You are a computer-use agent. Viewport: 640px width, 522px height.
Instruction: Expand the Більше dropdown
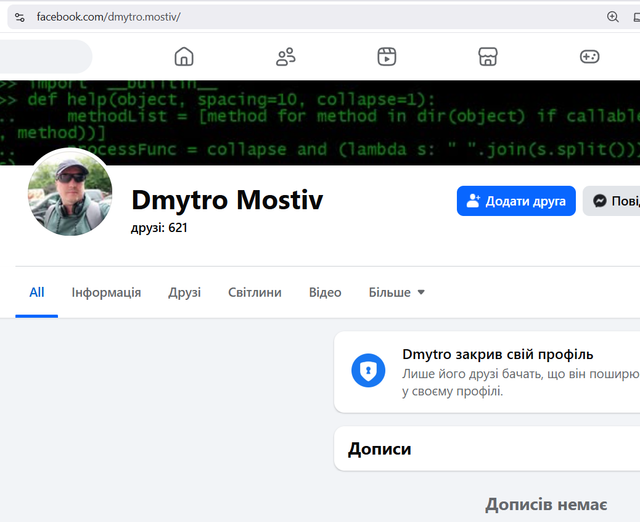[x=397, y=292]
